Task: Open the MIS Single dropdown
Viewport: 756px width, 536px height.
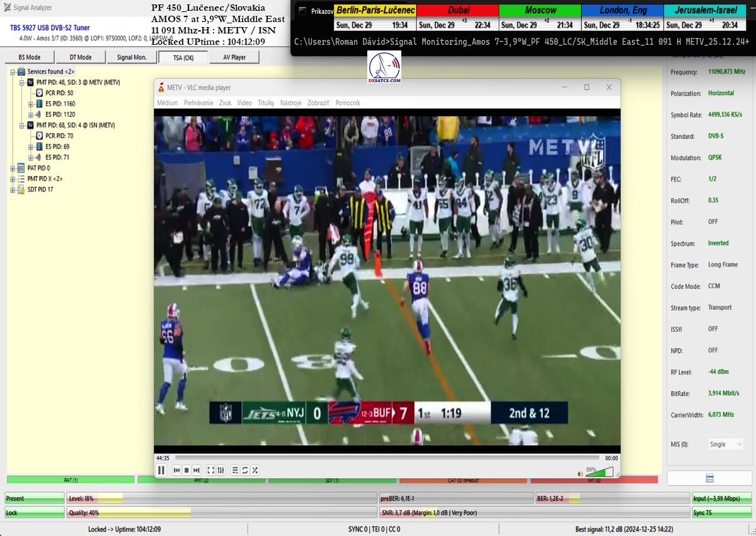Action: coord(726,444)
